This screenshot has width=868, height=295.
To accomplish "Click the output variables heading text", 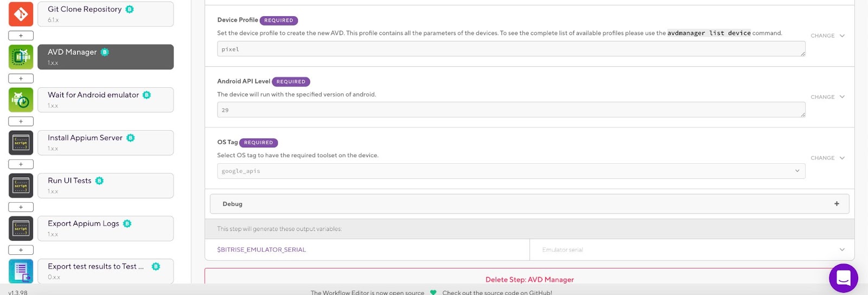I will tap(279, 229).
